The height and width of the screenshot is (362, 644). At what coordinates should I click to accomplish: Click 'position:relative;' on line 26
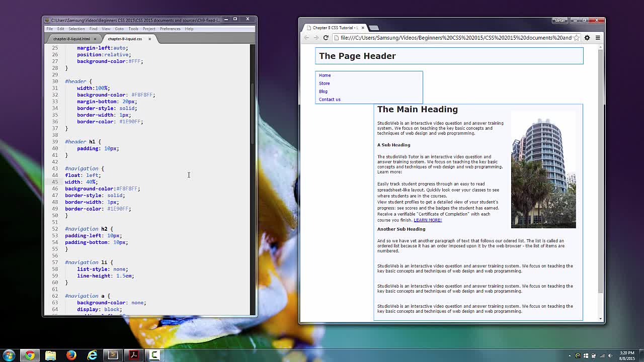click(104, 55)
